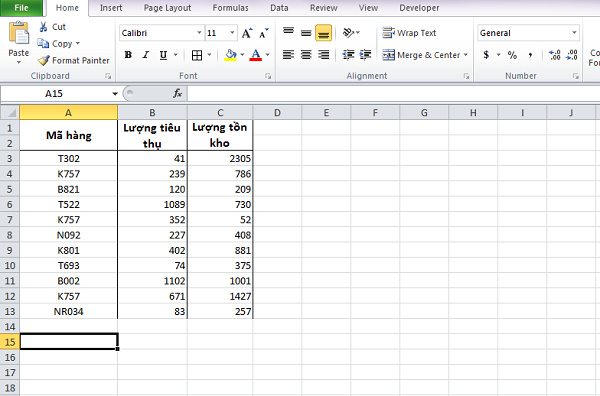Click the Name Box showing A15
This screenshot has height=396, width=600.
pos(55,94)
